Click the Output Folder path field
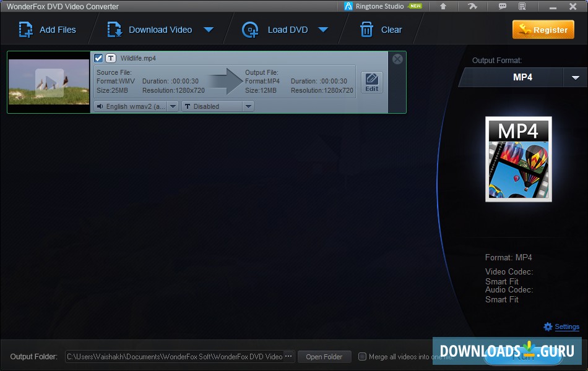Viewport: 588px width, 371px height. point(175,357)
